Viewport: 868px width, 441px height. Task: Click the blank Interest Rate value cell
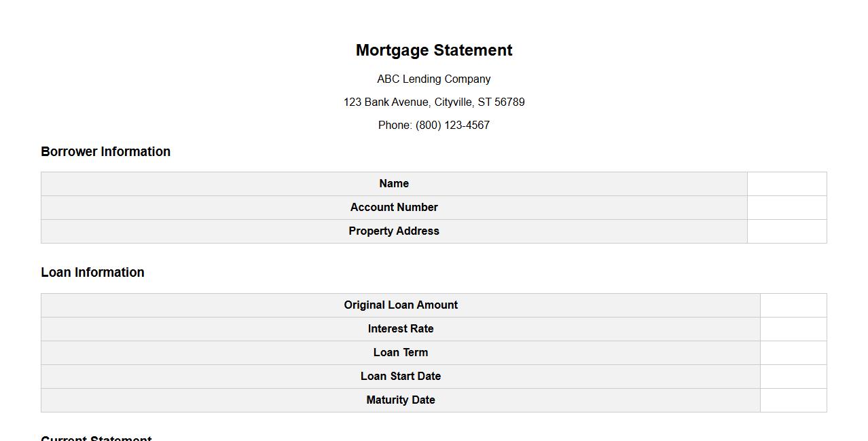pyautogui.click(x=793, y=329)
